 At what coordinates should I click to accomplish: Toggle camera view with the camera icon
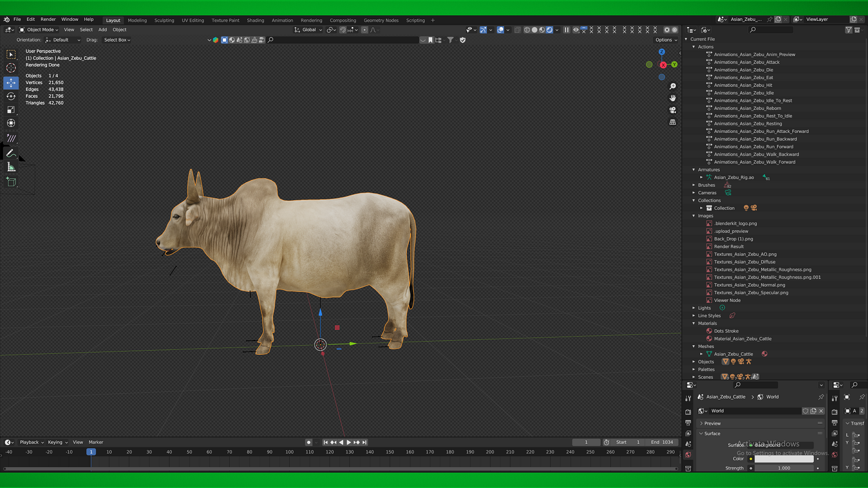672,110
